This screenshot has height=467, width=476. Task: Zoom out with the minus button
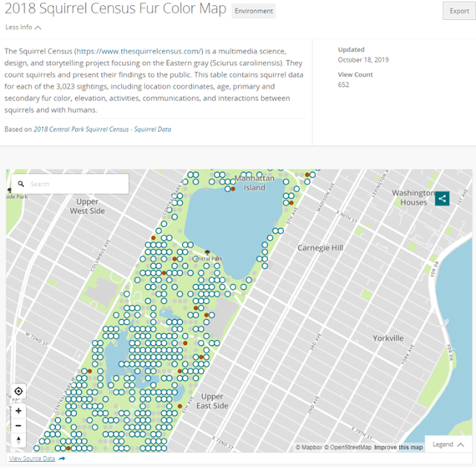19,425
